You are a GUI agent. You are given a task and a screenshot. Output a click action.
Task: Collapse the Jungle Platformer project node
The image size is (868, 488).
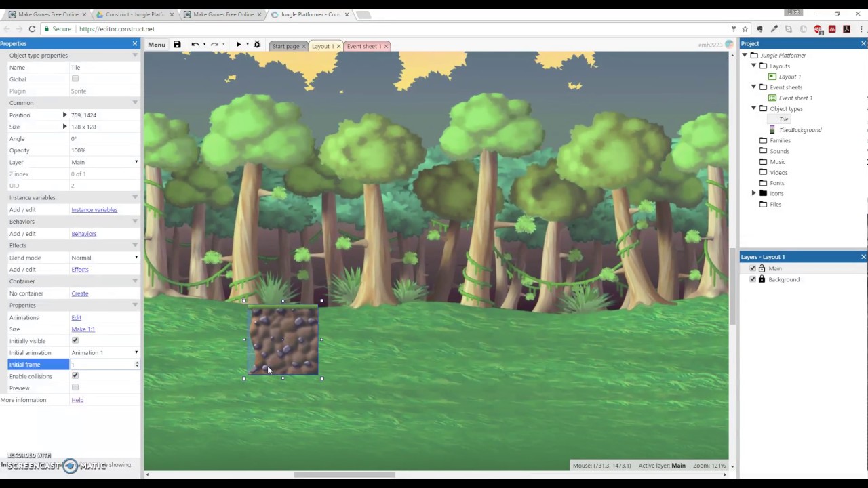pyautogui.click(x=745, y=55)
